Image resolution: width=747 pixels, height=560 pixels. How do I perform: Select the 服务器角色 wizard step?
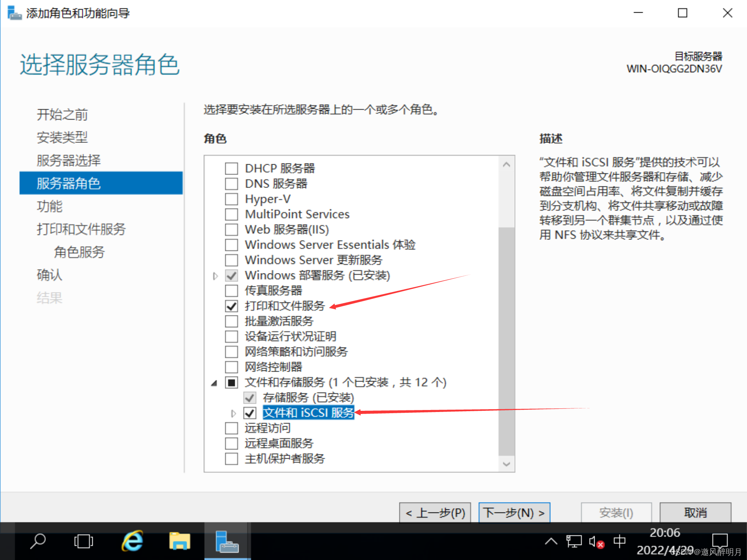[x=101, y=183]
